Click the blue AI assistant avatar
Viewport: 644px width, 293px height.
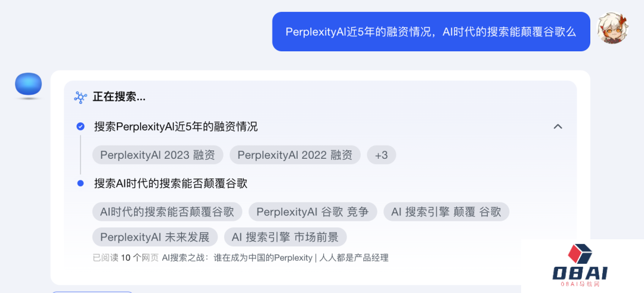(28, 85)
